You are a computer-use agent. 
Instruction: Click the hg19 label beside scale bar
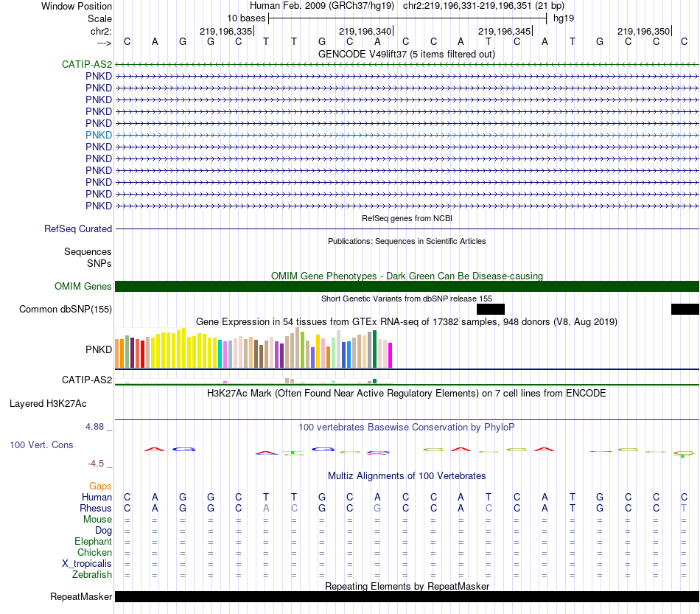click(x=564, y=18)
